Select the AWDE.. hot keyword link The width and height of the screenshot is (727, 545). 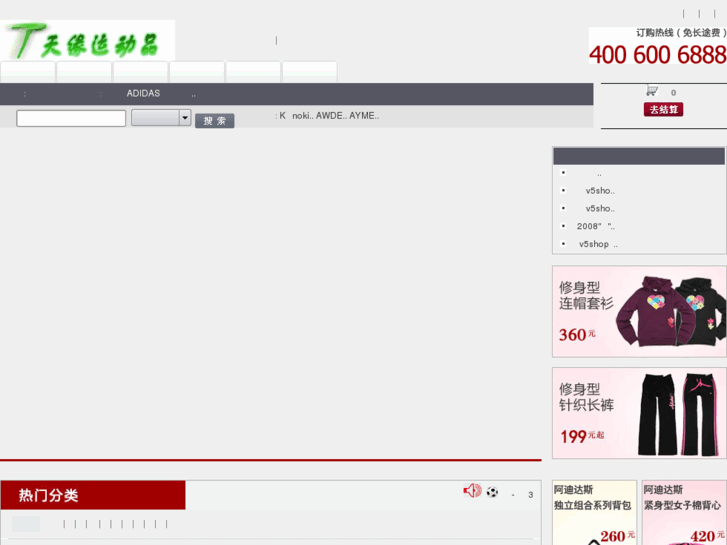pos(331,116)
